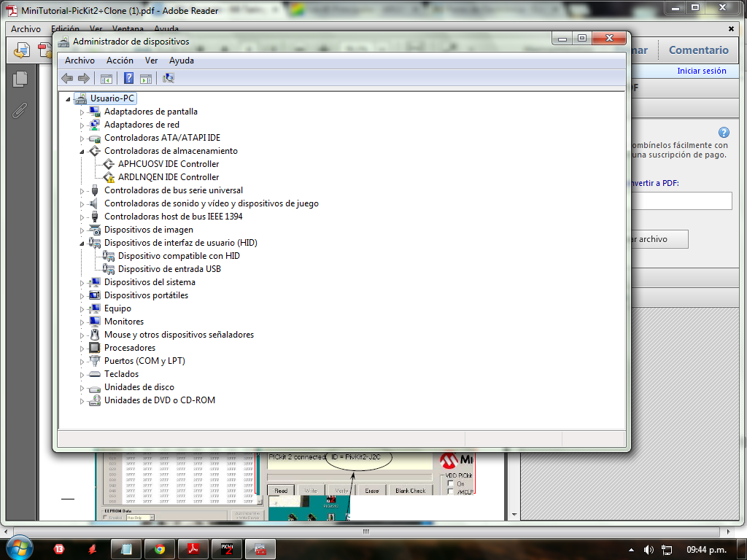Click the Back arrow in Device Manager toolbar

tap(67, 78)
